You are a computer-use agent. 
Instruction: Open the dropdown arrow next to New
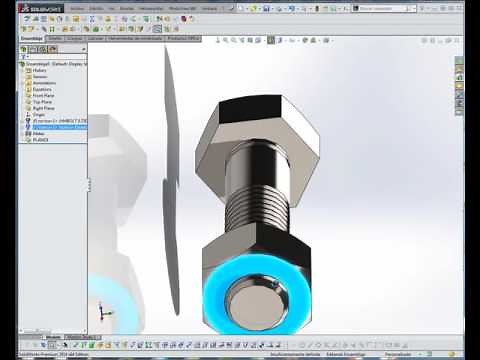247,9
